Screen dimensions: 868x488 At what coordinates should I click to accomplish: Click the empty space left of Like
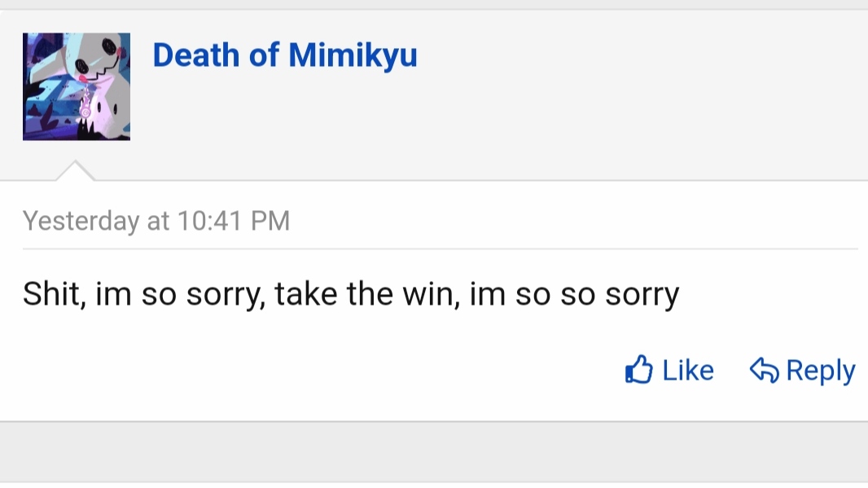point(321,370)
